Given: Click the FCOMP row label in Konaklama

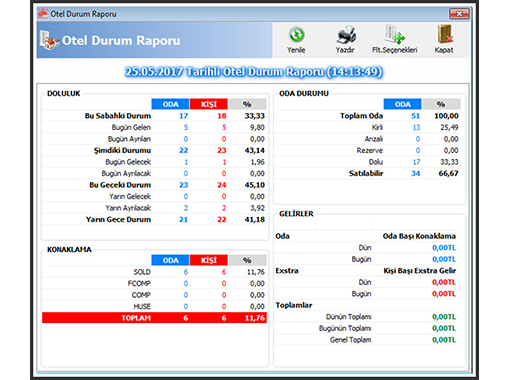Looking at the screenshot, I should (139, 284).
